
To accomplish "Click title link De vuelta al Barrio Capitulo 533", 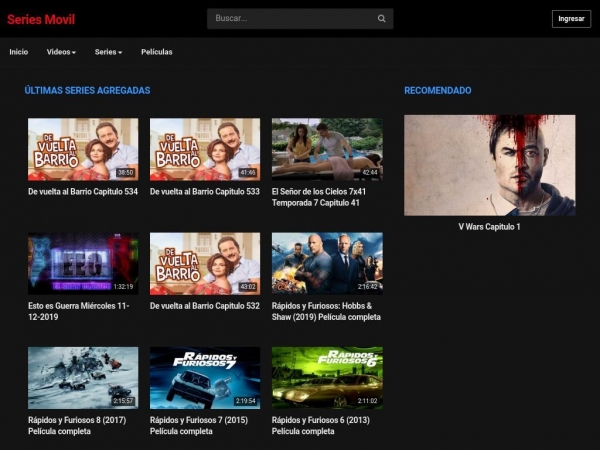I will click(x=205, y=192).
